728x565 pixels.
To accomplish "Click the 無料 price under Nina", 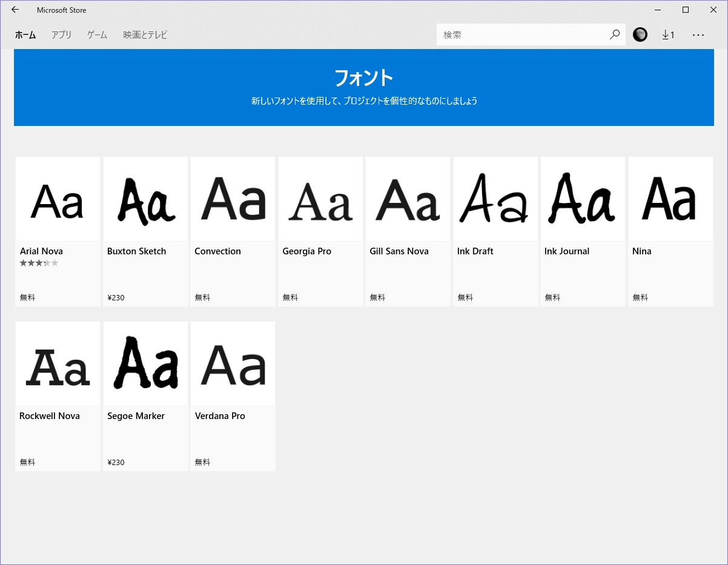I will pos(640,297).
